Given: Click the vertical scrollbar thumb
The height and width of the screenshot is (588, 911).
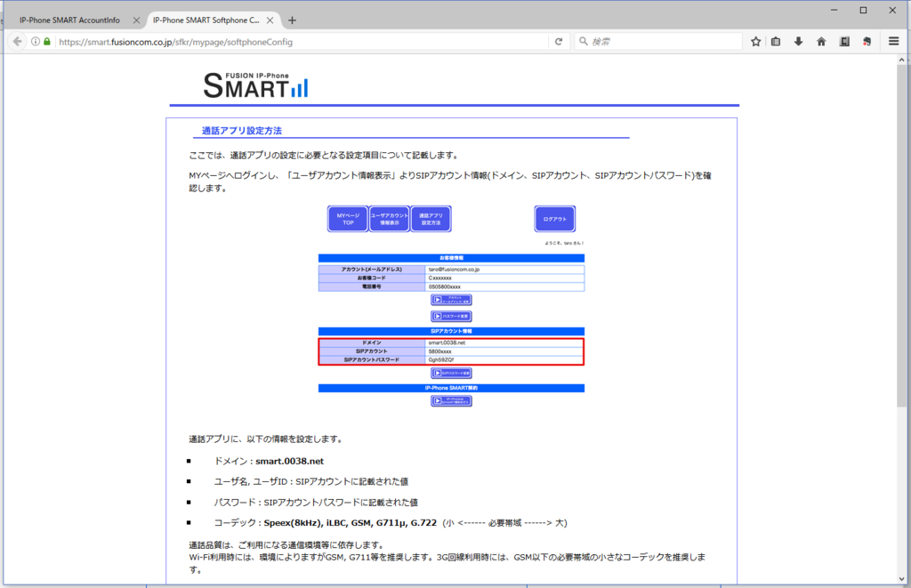Looking at the screenshot, I should click(902, 236).
